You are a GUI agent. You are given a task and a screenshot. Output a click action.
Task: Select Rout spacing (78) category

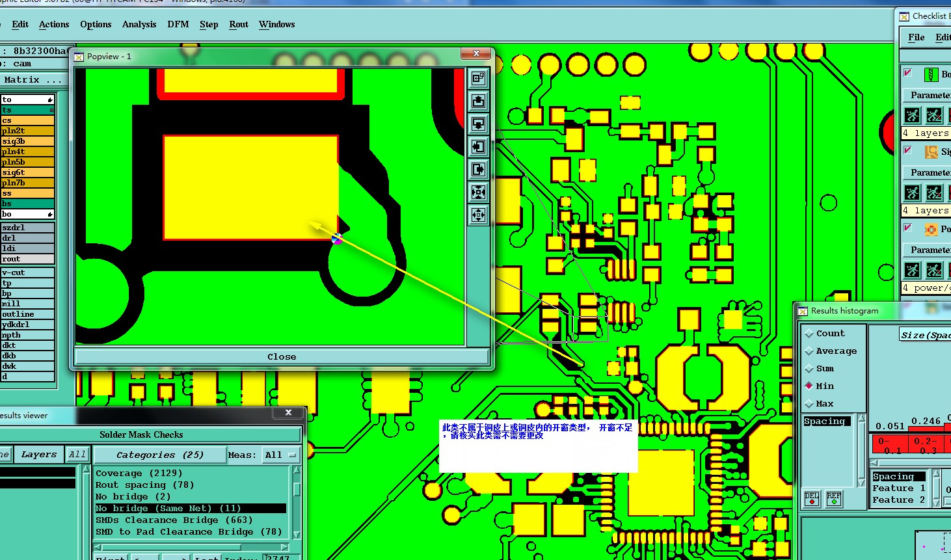point(145,485)
